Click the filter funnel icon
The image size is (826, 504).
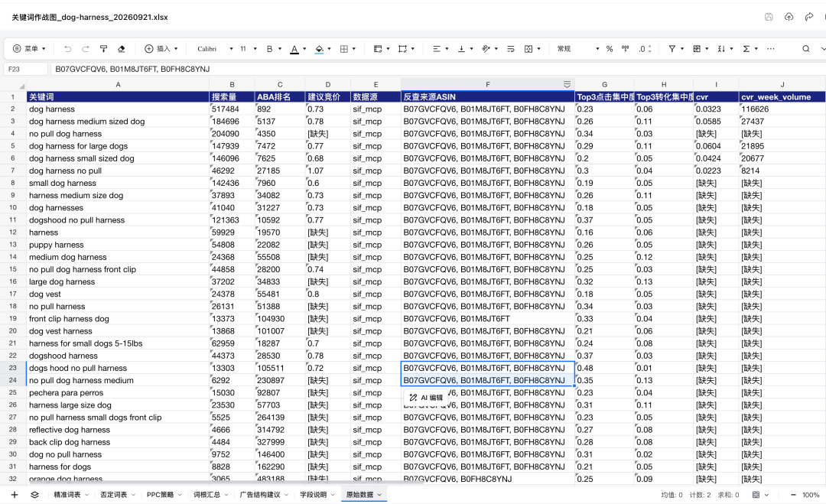coord(672,49)
